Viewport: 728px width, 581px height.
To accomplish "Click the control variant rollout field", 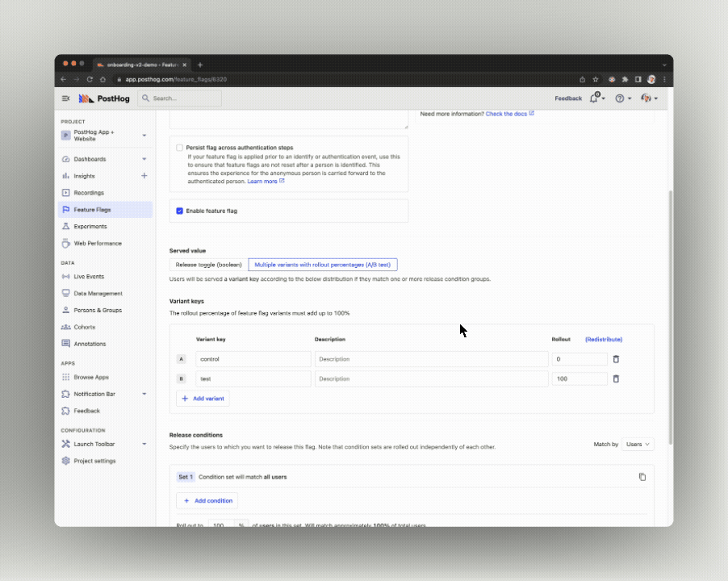I will 579,359.
